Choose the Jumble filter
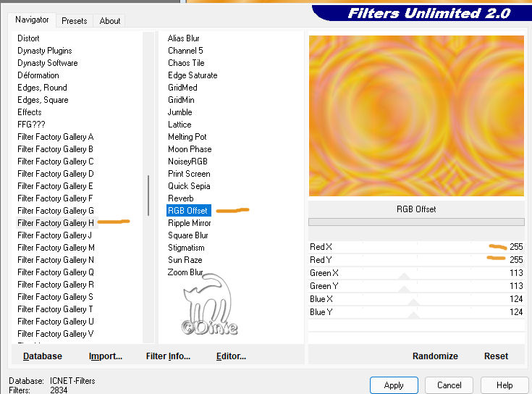 click(180, 112)
